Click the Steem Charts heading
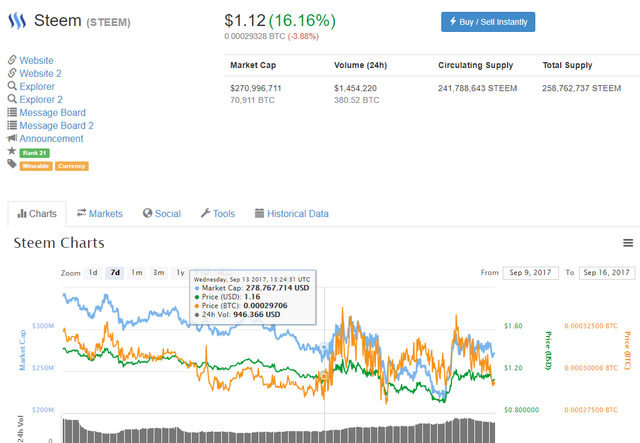Viewport: 640px width, 443px height. click(x=59, y=243)
